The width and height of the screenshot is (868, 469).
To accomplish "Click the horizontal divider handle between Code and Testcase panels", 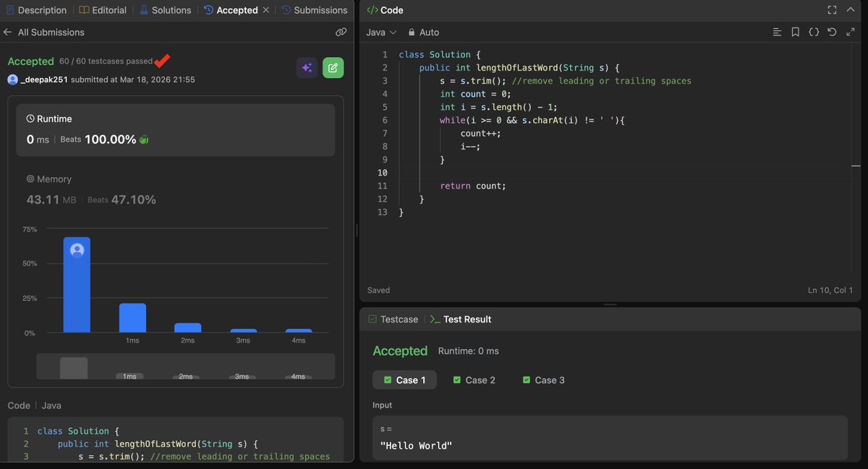I will point(610,304).
